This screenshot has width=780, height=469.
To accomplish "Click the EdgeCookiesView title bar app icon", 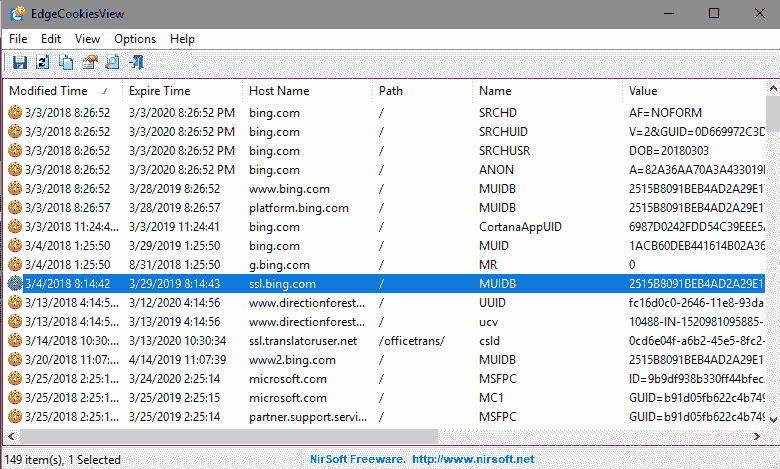I will point(17,13).
